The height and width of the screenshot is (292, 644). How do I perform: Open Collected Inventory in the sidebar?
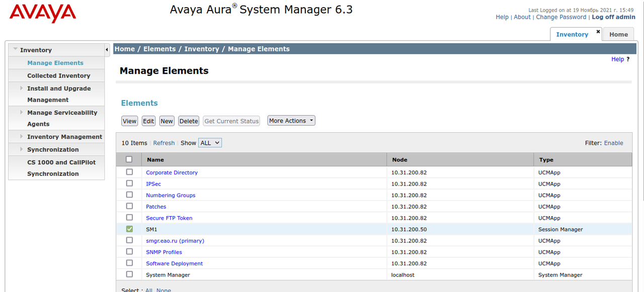(59, 75)
